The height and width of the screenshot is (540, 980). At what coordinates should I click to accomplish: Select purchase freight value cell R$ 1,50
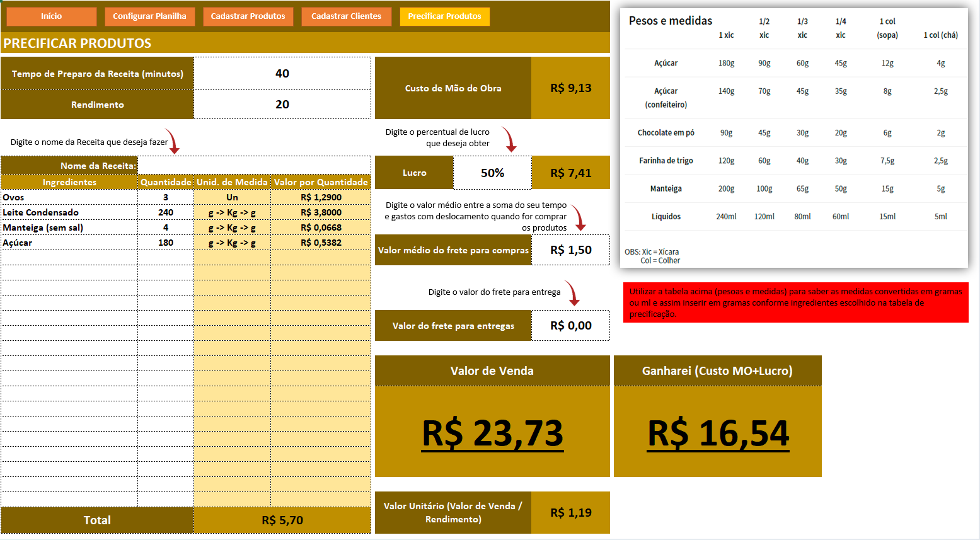570,250
